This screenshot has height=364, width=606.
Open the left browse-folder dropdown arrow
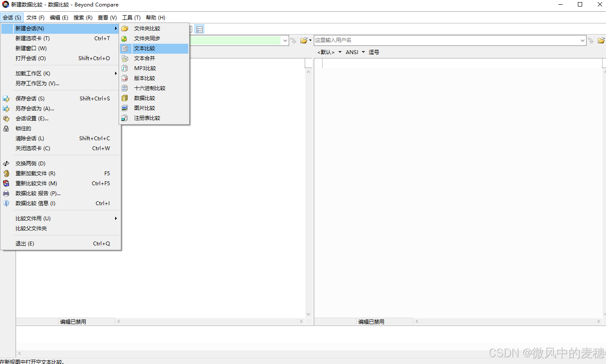coord(310,40)
